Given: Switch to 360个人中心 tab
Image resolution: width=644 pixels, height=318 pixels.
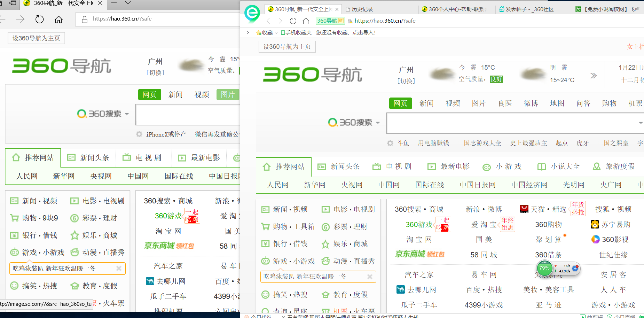Looking at the screenshot, I should tap(454, 9).
